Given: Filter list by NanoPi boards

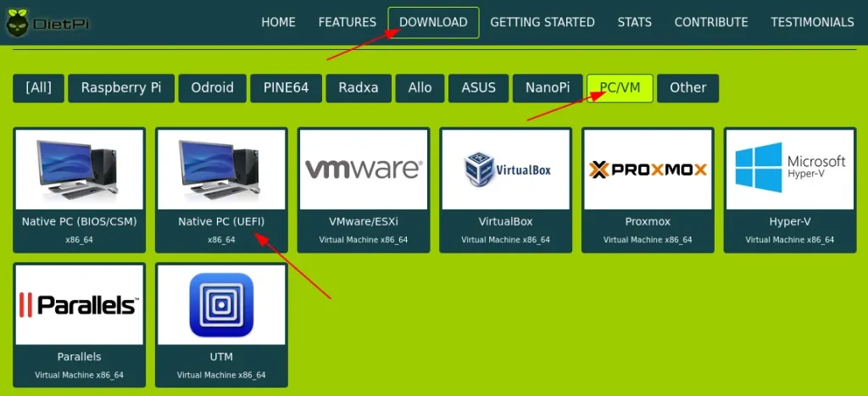Looking at the screenshot, I should point(546,87).
